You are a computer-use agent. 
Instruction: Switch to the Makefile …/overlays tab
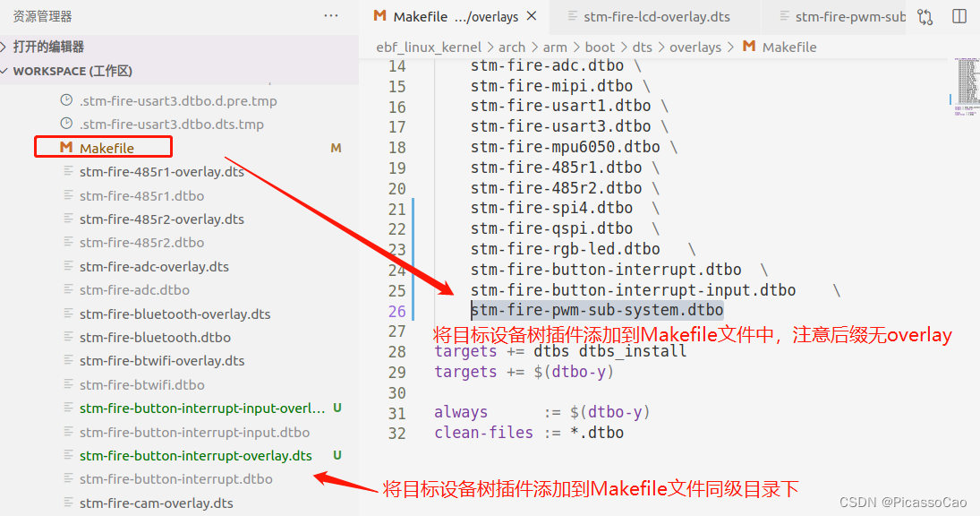tap(456, 17)
